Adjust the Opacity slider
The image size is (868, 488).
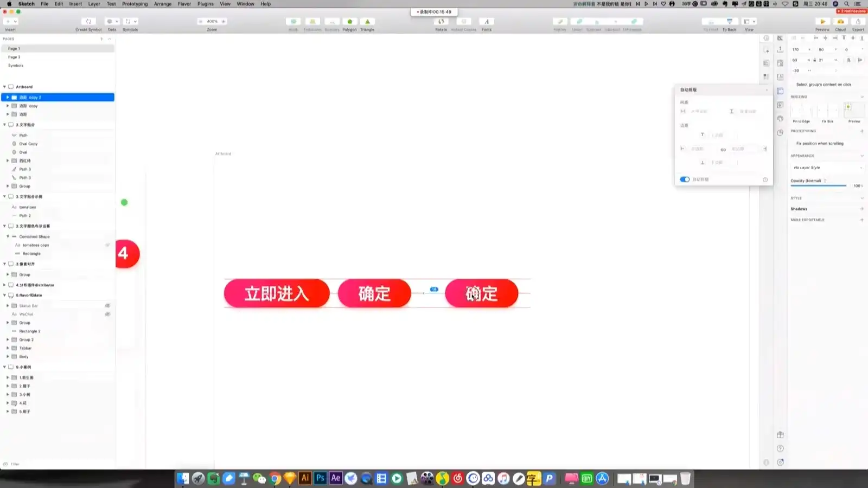coord(819,185)
